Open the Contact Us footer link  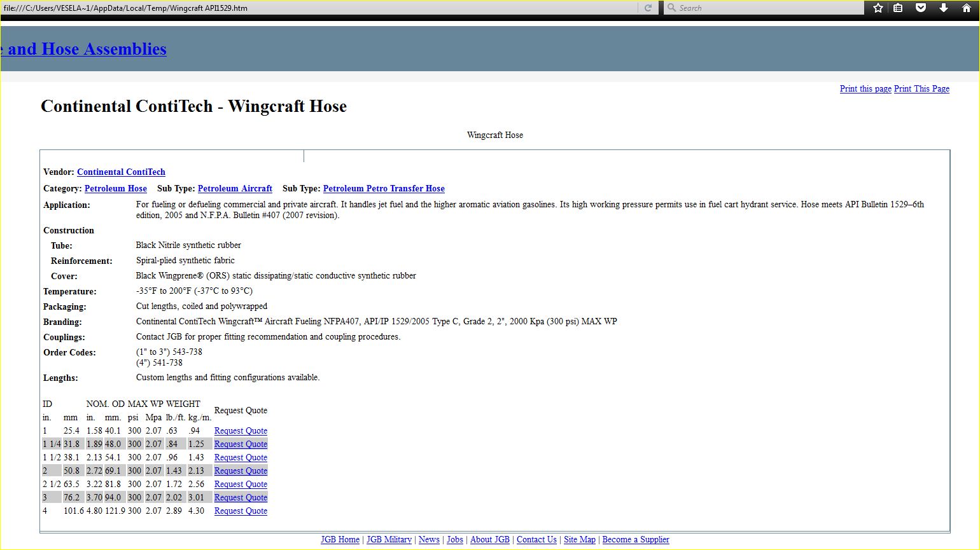pyautogui.click(x=536, y=540)
